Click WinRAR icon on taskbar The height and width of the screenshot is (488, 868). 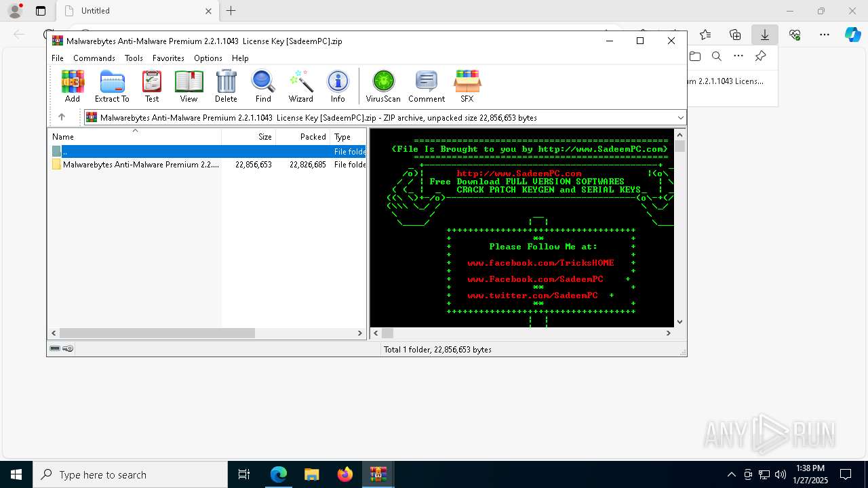[x=378, y=474]
